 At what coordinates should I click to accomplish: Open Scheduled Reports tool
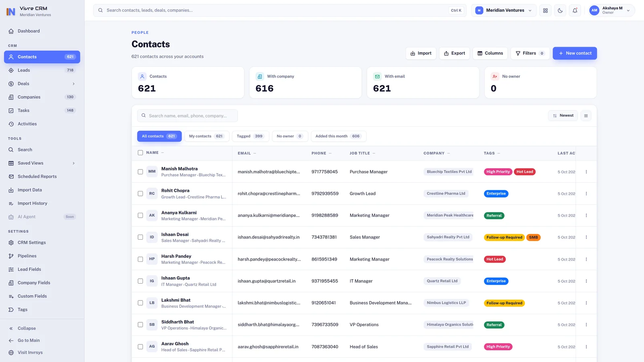pos(42,177)
